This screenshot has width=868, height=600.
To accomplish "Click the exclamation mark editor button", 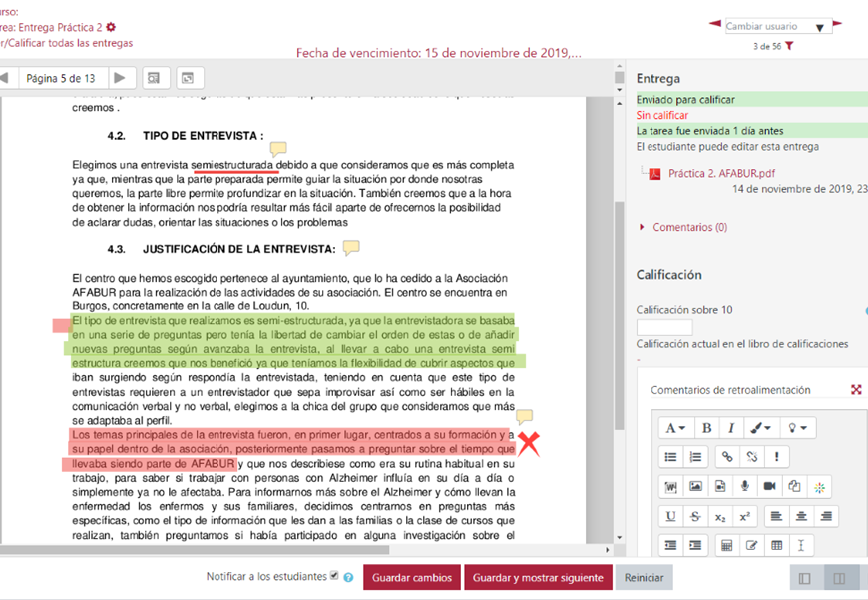I will [x=776, y=457].
